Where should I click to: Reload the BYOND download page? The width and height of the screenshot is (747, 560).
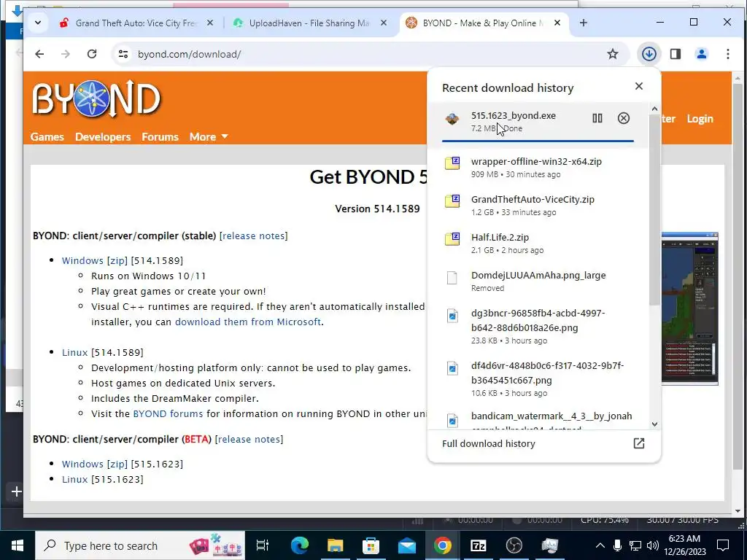(x=92, y=54)
